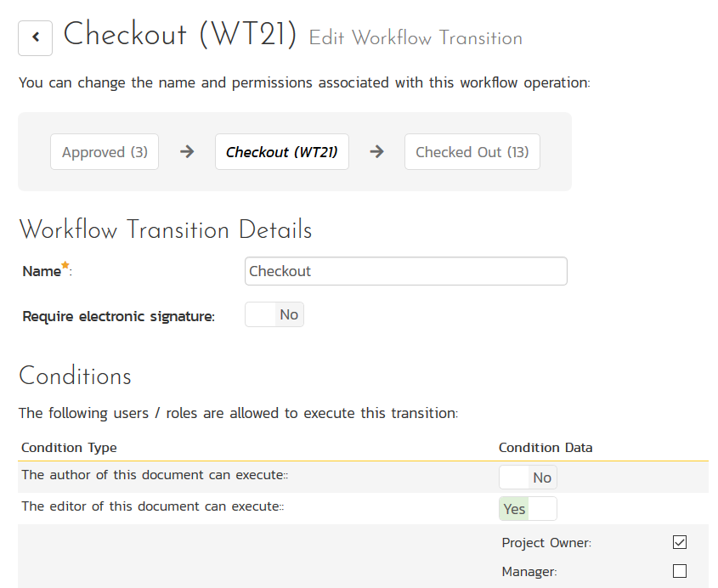Click the Condition Data column header

(x=546, y=448)
